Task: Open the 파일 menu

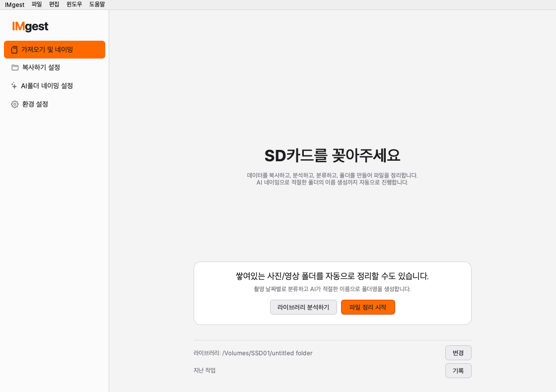Action: click(x=37, y=4)
